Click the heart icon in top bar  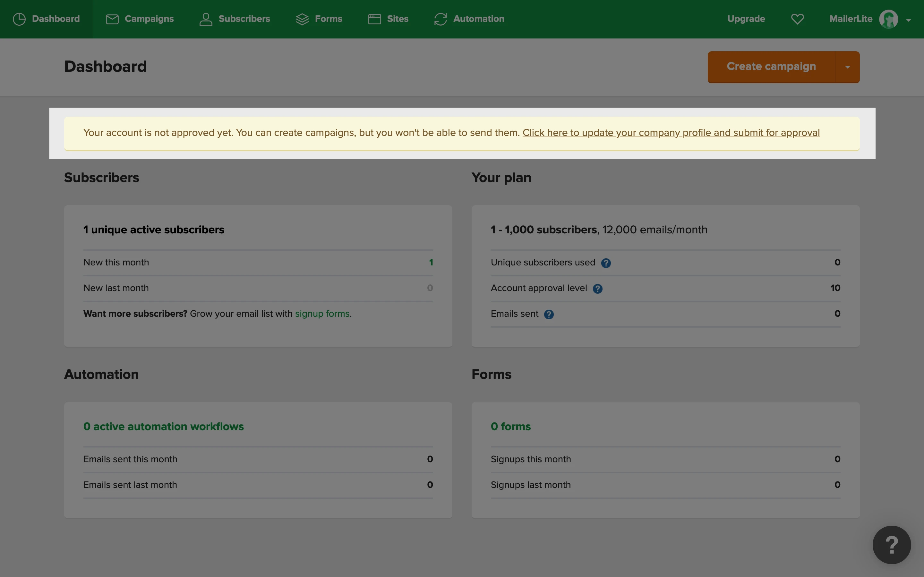(x=797, y=19)
